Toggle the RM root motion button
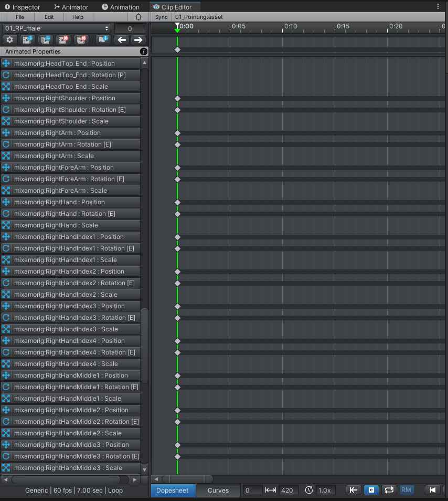Screen dimensions: 448x501 (406, 490)
